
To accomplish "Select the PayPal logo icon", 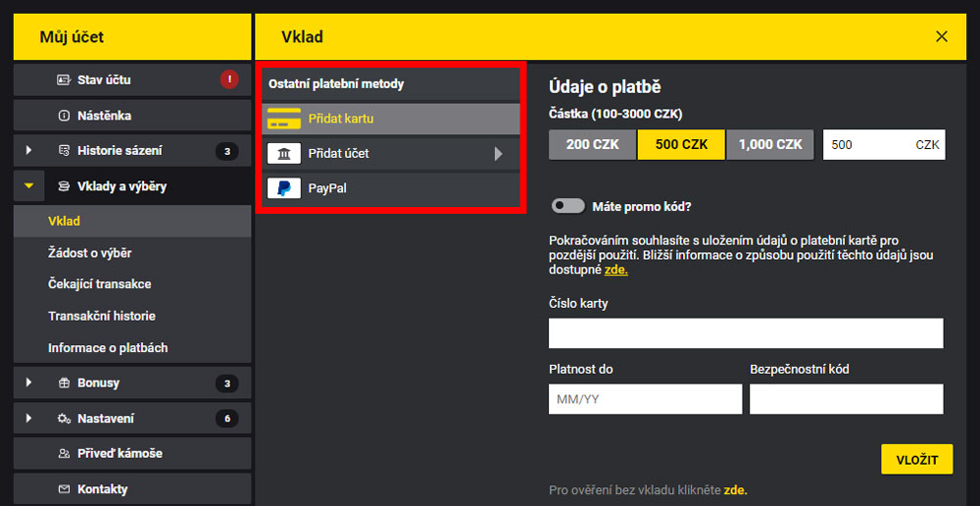I will coord(283,188).
